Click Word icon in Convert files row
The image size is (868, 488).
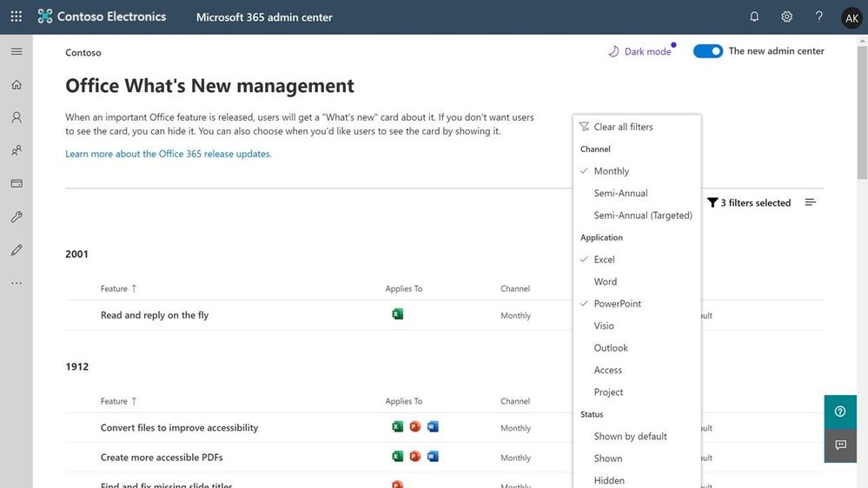coord(433,426)
